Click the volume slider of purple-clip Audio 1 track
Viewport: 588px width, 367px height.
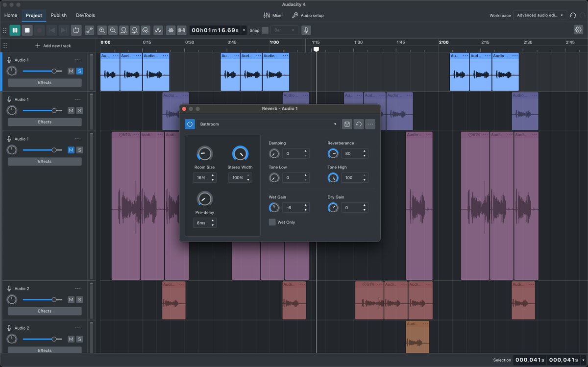[43, 111]
